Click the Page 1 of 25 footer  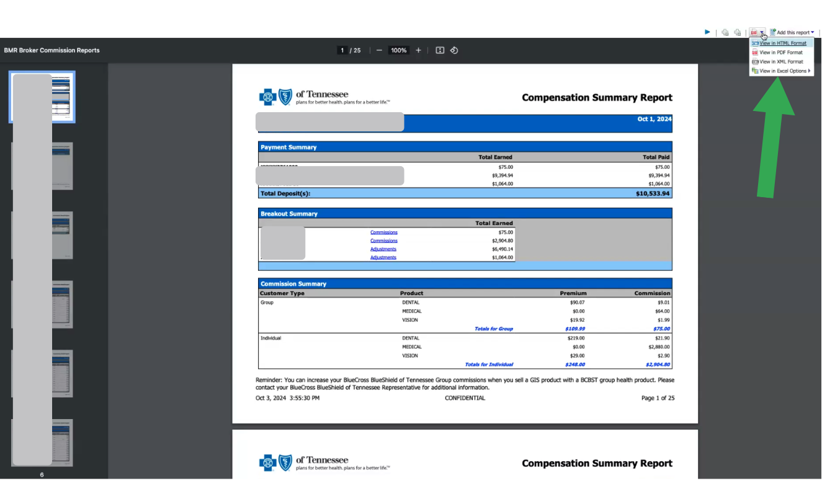658,398
